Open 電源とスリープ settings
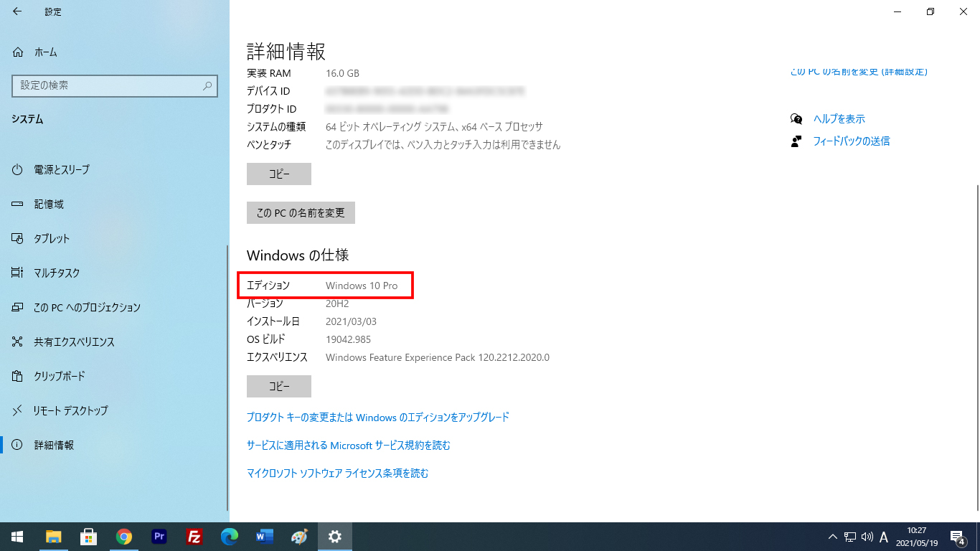Screen dimensions: 980x551 pyautogui.click(x=62, y=170)
